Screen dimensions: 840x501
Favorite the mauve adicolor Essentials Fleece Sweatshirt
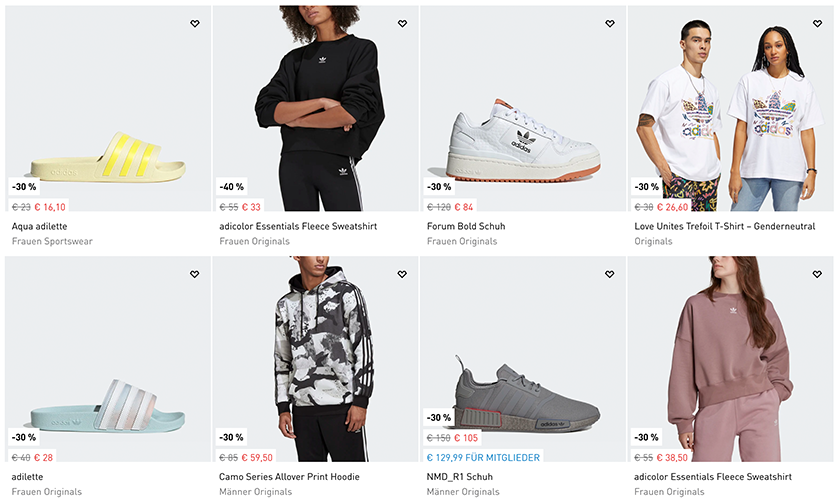point(817,274)
